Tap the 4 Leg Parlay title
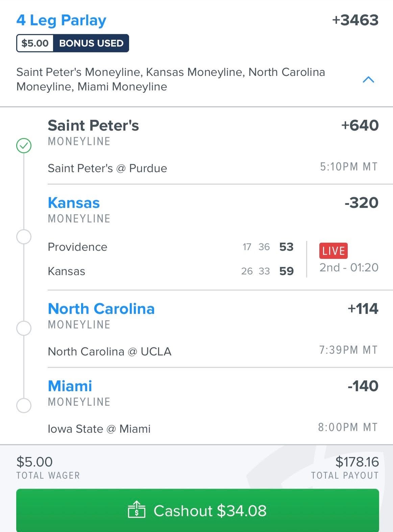This screenshot has width=393, height=532. [61, 21]
